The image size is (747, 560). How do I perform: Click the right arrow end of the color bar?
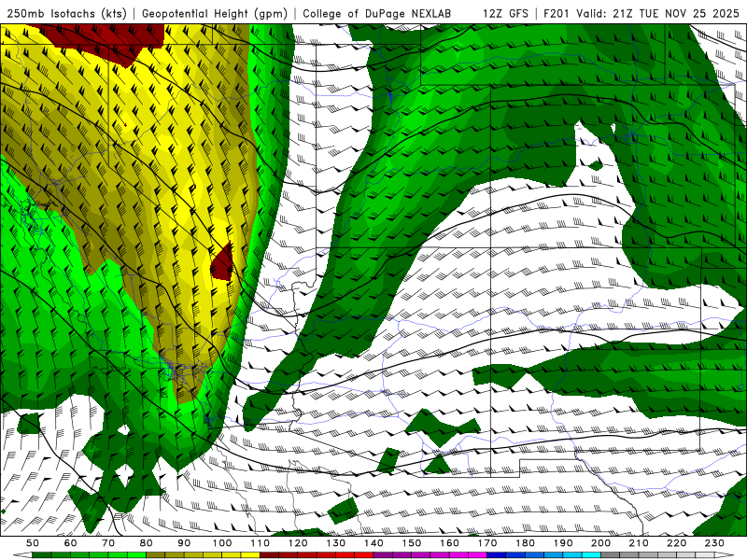(x=725, y=555)
